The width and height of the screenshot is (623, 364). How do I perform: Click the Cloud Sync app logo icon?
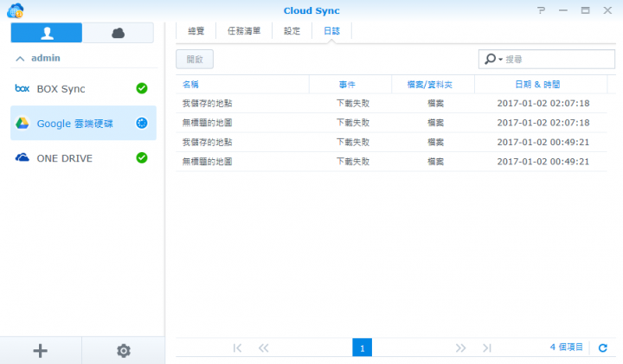tap(16, 10)
